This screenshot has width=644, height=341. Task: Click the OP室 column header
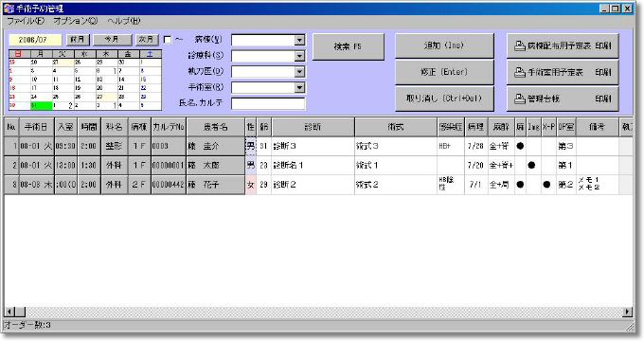(565, 127)
